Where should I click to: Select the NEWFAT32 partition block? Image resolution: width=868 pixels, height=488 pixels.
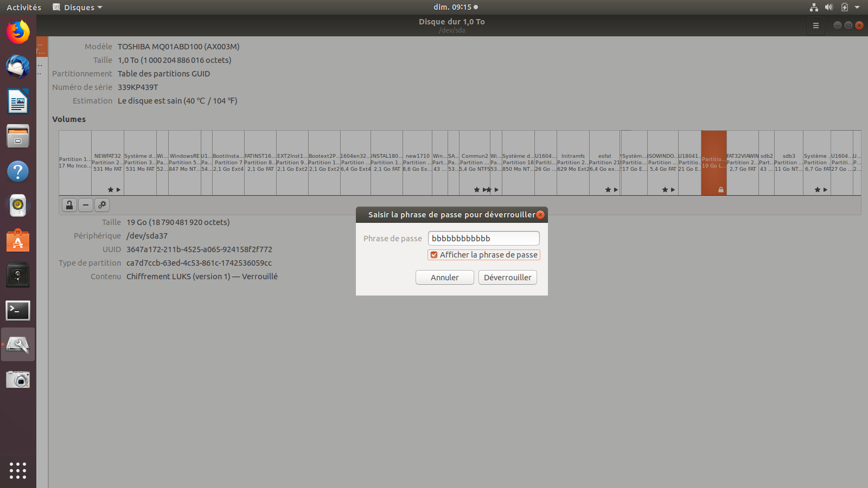[107, 163]
